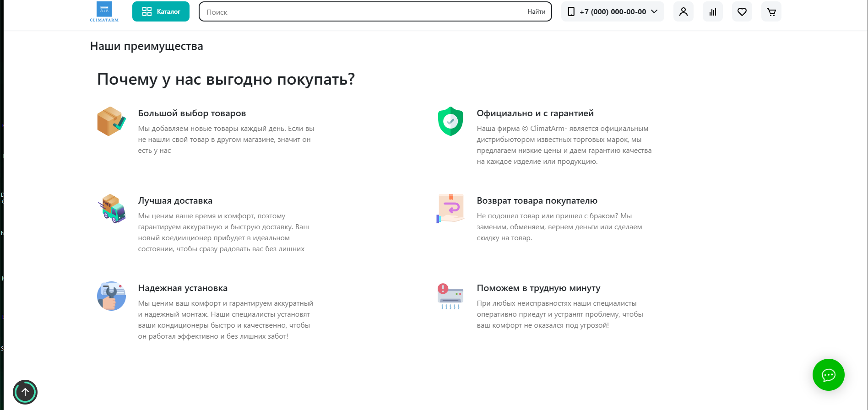Click the delivery truck icon
Screen dimensions: 868x410
111,209
